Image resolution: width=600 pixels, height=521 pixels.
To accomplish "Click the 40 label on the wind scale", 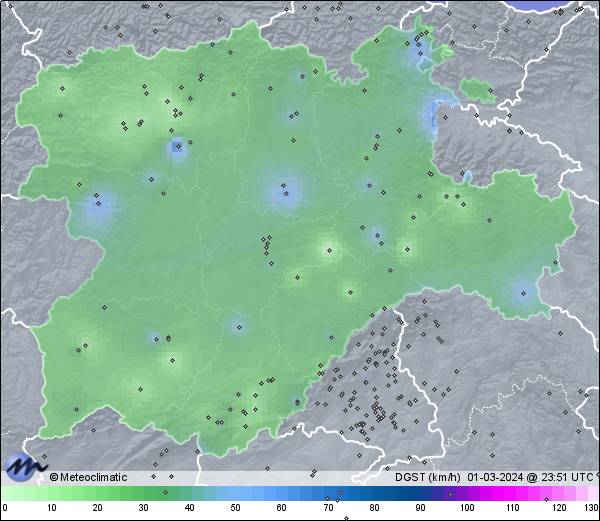I will click(x=189, y=508).
